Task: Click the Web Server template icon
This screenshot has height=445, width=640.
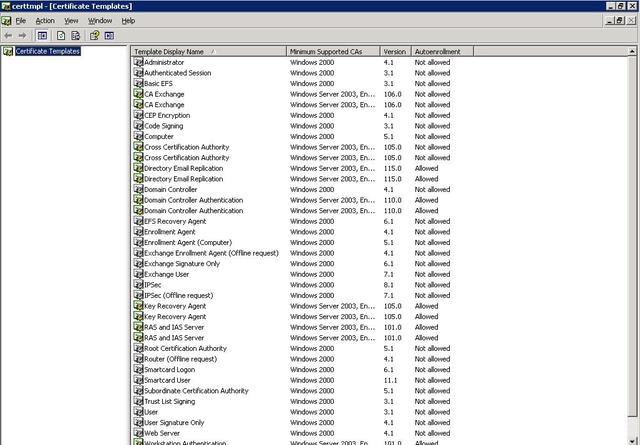Action: 138,433
